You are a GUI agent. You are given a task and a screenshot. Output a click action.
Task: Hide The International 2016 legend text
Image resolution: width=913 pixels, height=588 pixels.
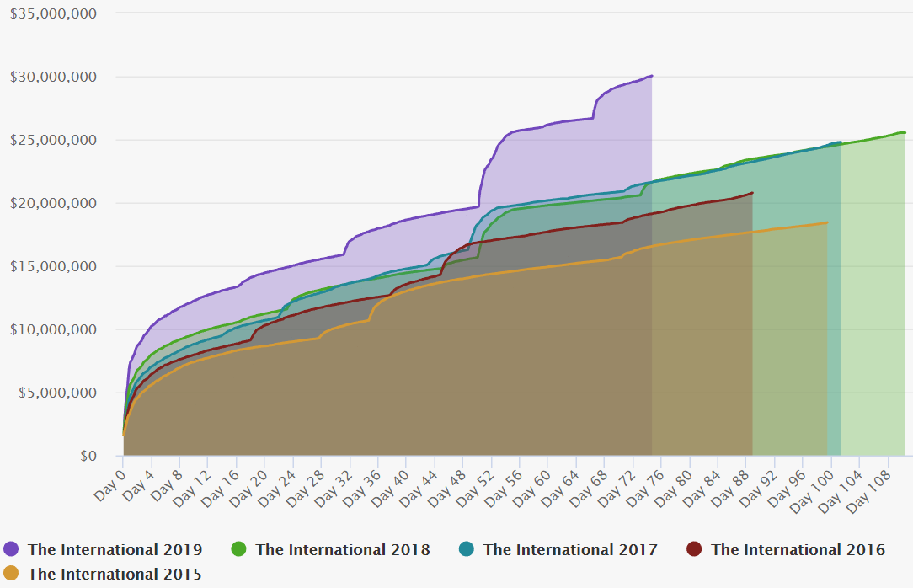pyautogui.click(x=798, y=550)
